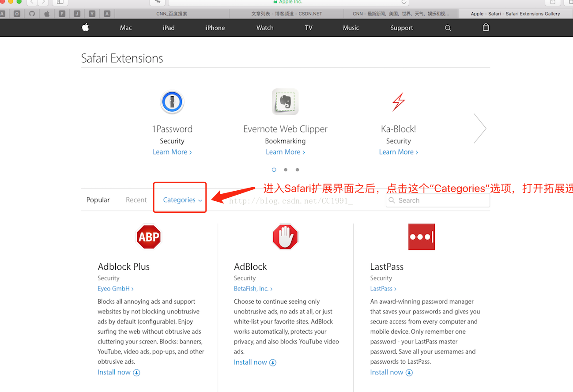Click the Ka-Block! name text

pos(399,129)
